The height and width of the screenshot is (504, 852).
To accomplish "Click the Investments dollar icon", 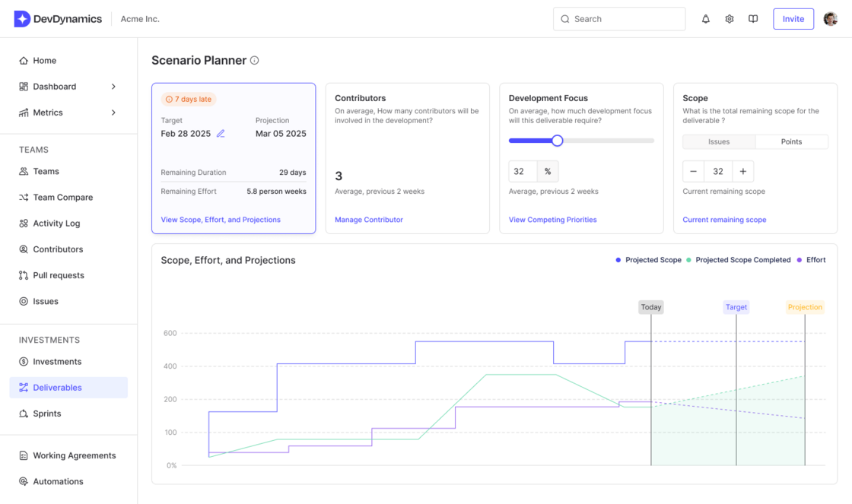I will pos(24,362).
